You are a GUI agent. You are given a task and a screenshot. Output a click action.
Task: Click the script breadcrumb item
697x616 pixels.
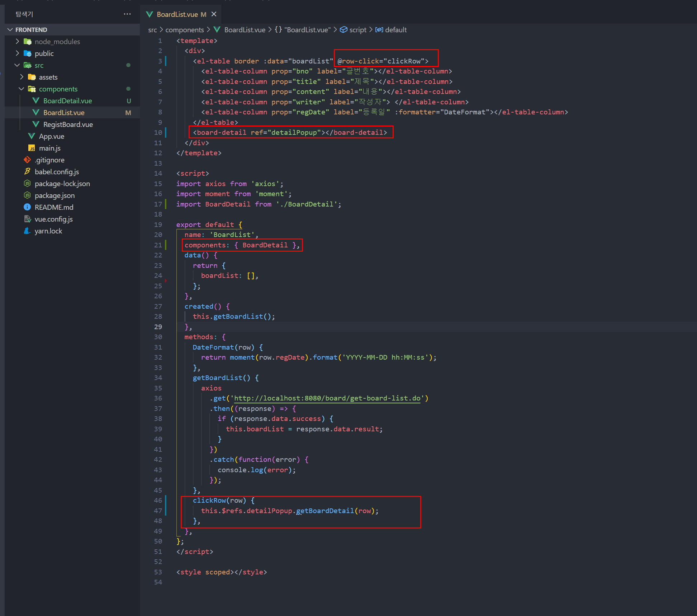(x=357, y=30)
